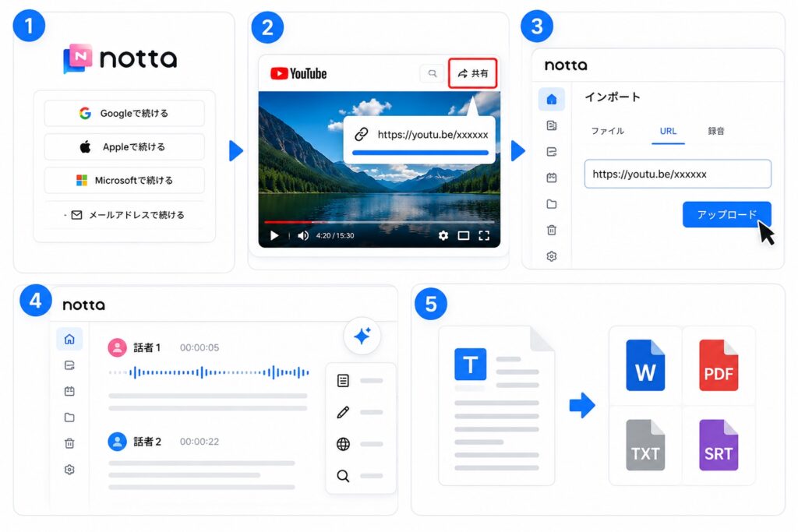Export as SRT subtitle file icon
The image size is (798, 532).
719,445
